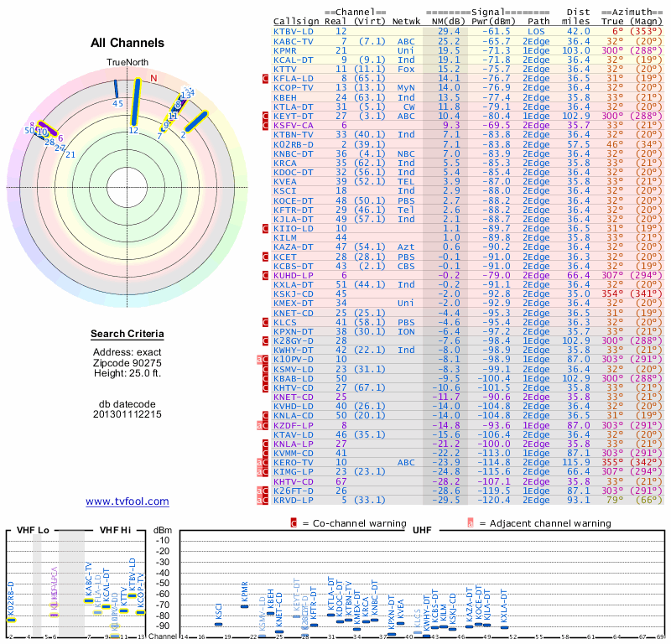Select the KNBC-DT callsign in the table
Image resolution: width=671 pixels, height=644 pixels.
tap(294, 153)
